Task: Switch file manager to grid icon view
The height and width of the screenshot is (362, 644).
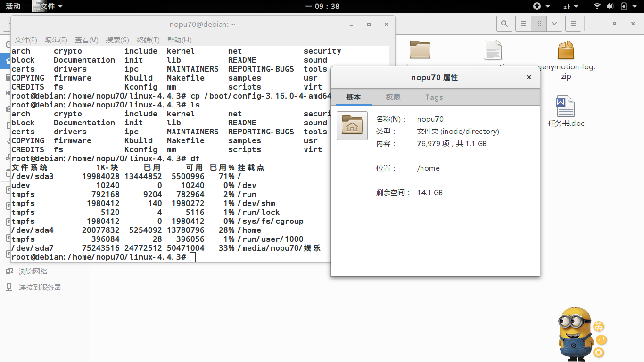Action: click(x=539, y=24)
